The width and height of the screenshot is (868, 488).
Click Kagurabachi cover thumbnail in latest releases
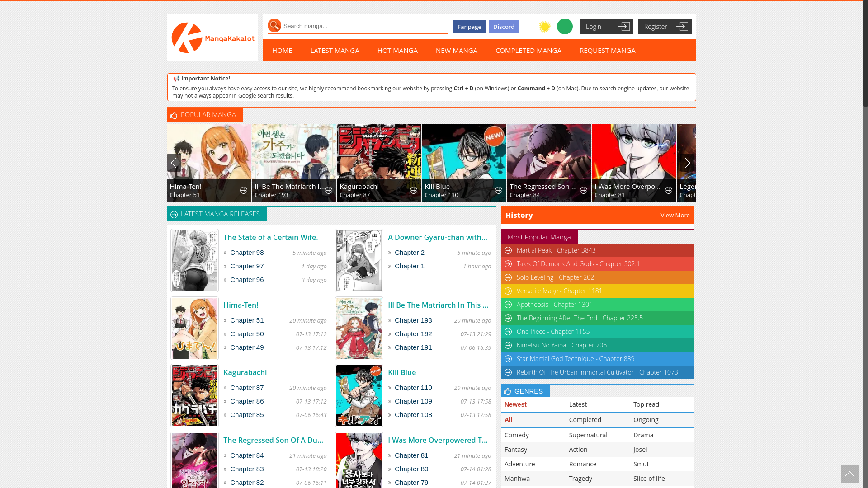(194, 396)
